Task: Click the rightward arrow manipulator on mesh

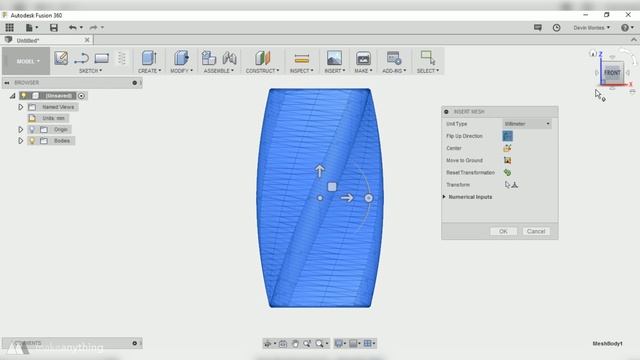Action: point(347,198)
